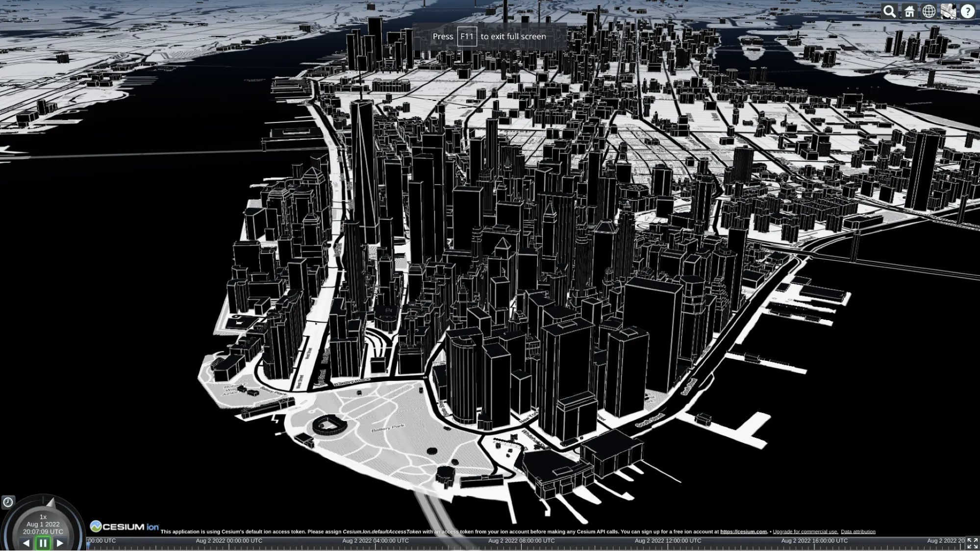Click timeline at Aug 2 2022 16:00:00 UTC

pos(814,541)
